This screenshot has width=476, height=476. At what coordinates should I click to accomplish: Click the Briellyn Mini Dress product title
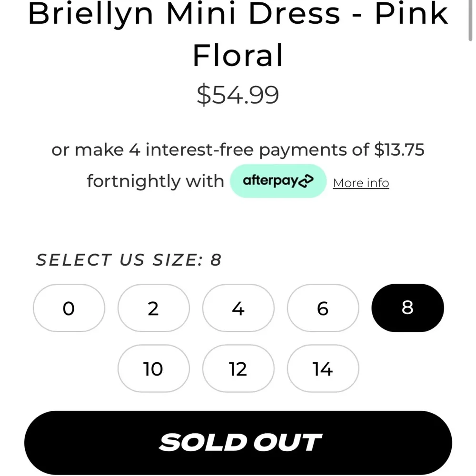pos(237,14)
